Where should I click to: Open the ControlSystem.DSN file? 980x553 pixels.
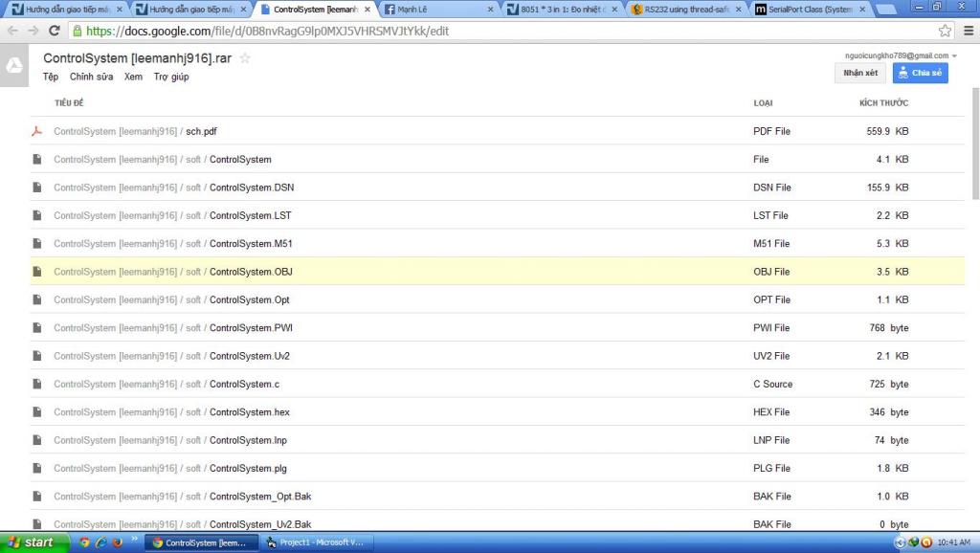[252, 188]
